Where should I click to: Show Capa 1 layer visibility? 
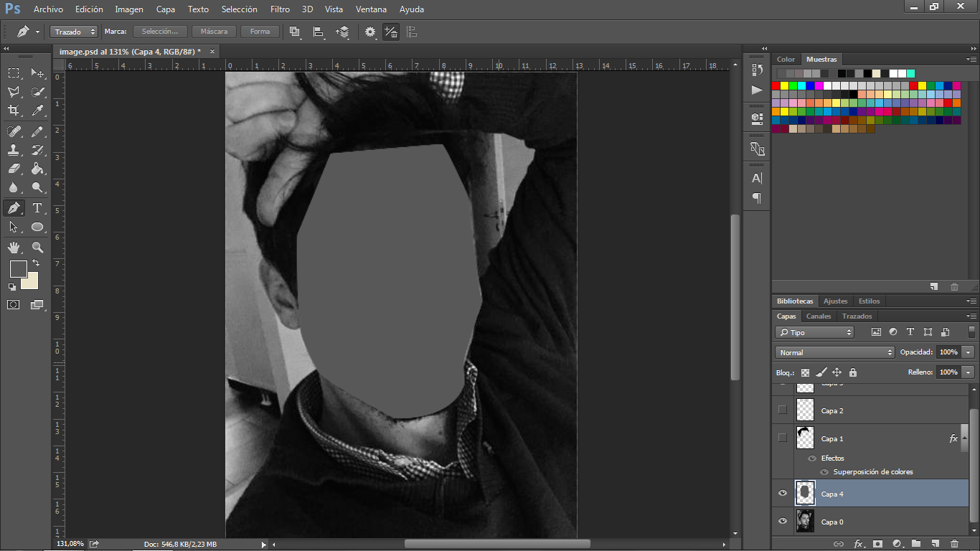(x=783, y=438)
